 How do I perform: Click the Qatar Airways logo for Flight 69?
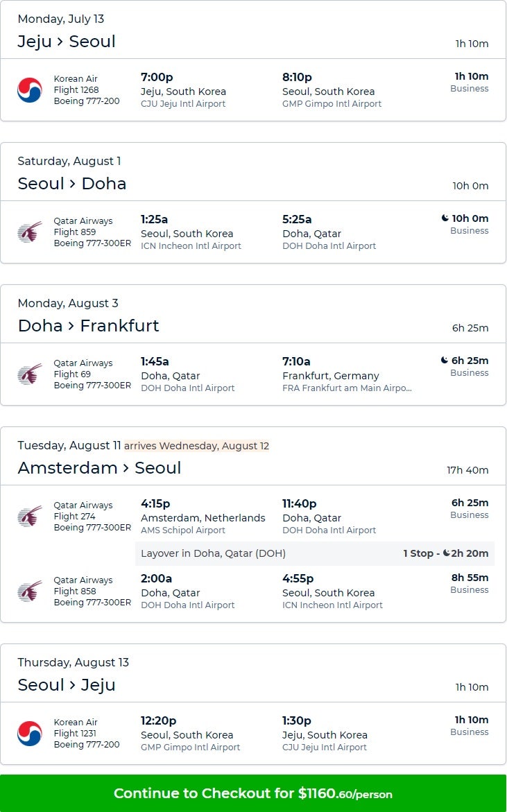[30, 374]
